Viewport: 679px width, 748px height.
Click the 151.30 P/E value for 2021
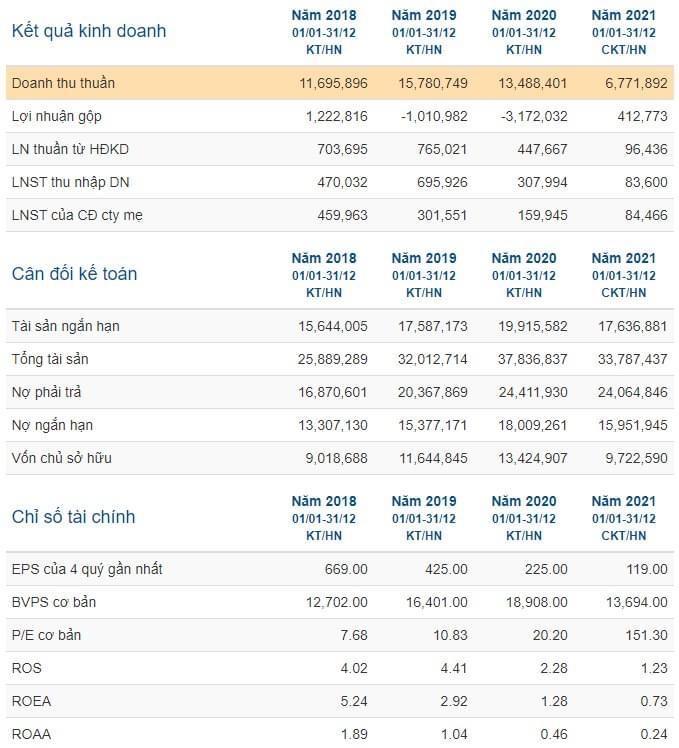point(643,635)
